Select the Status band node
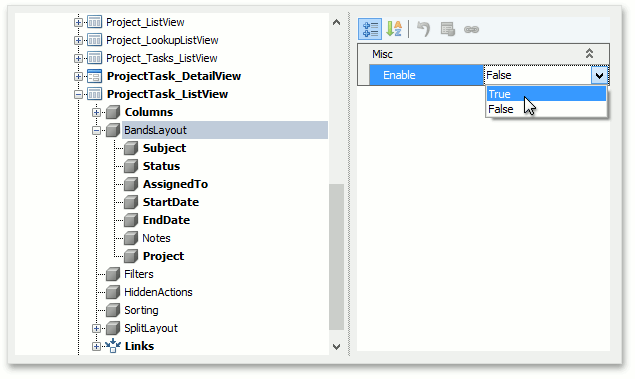 click(161, 166)
